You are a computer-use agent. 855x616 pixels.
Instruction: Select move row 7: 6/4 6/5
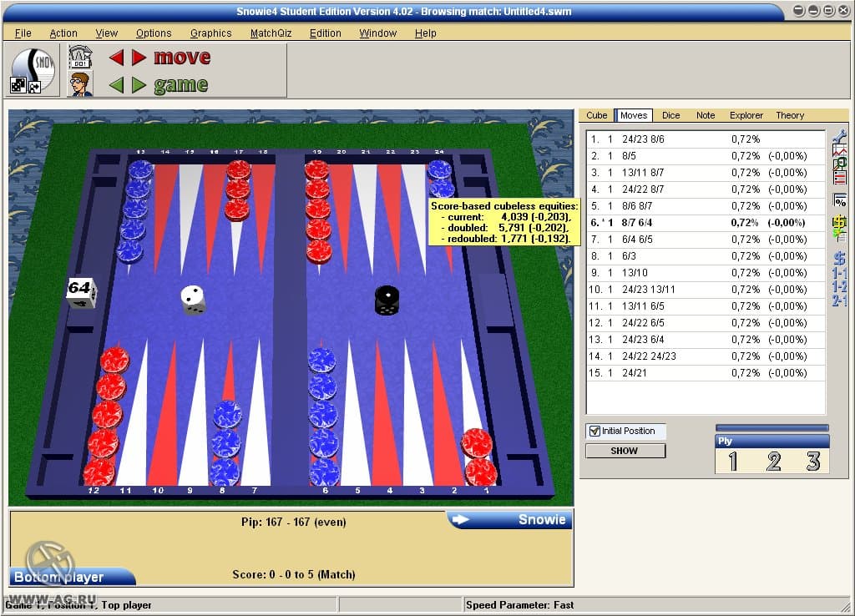point(706,240)
